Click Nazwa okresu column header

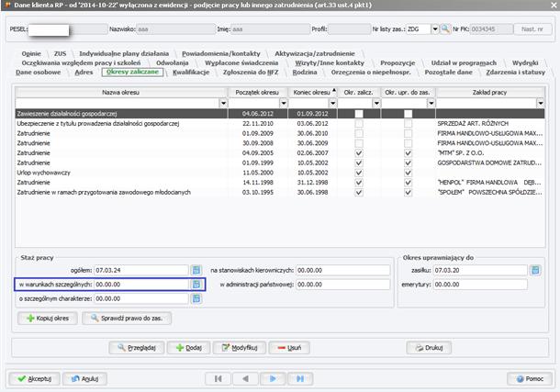(120, 93)
